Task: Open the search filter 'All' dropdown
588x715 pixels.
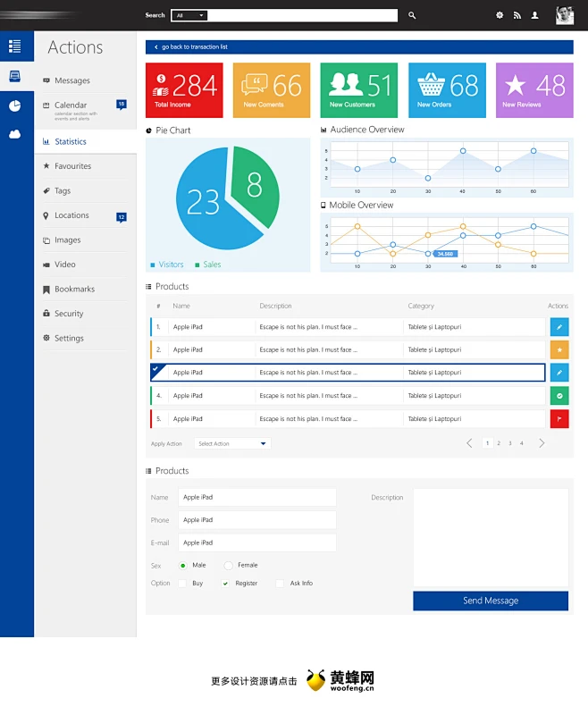Action: pos(189,15)
